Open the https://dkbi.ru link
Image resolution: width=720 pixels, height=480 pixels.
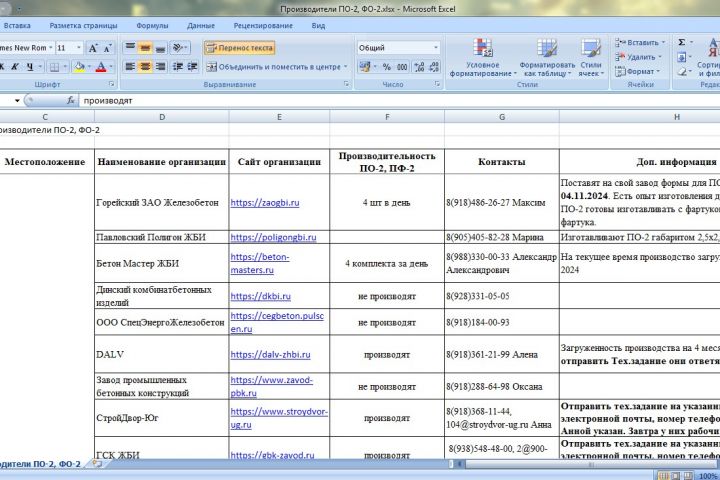[x=260, y=296]
